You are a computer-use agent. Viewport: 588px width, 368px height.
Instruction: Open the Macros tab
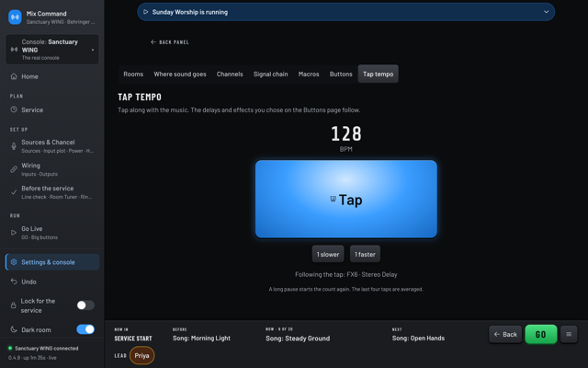tap(309, 74)
